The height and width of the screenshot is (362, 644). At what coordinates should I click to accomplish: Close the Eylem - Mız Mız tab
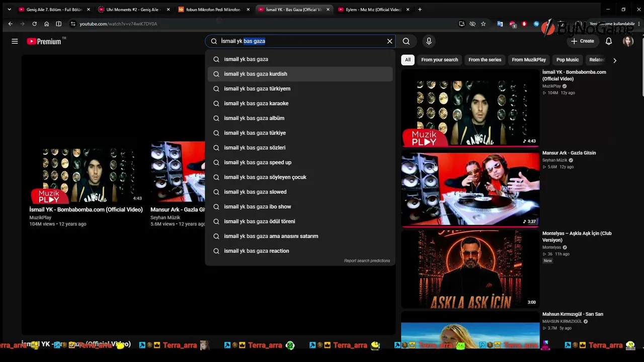(408, 10)
